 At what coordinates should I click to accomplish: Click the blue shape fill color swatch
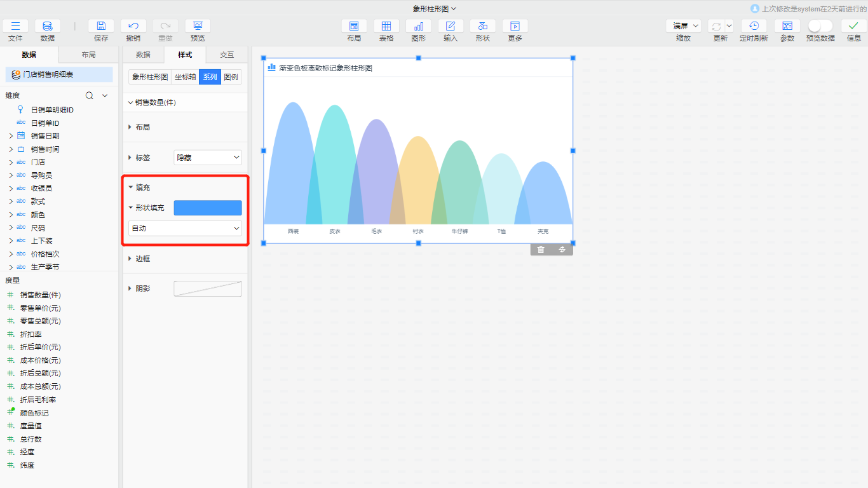[208, 208]
